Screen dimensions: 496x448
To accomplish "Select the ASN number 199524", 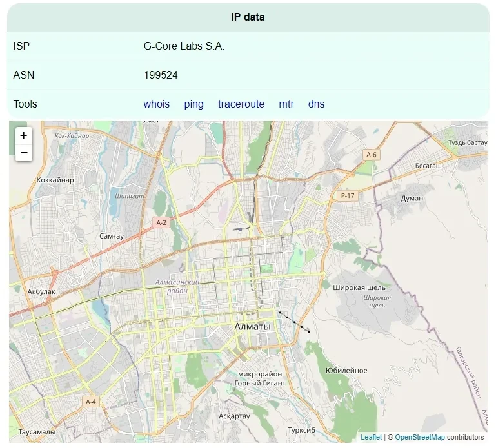I will [x=161, y=75].
